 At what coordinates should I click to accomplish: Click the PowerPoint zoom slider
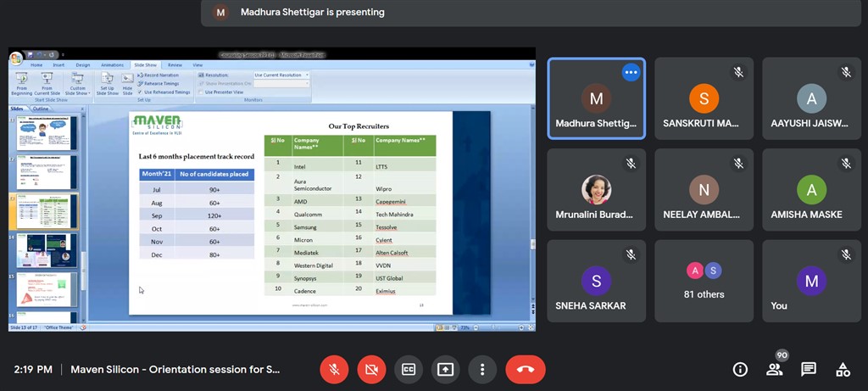click(x=495, y=328)
